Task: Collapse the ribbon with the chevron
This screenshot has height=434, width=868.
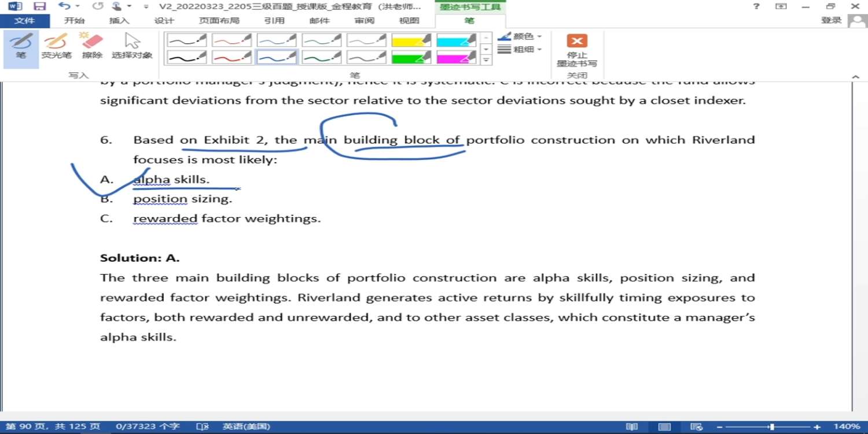Action: tap(856, 76)
